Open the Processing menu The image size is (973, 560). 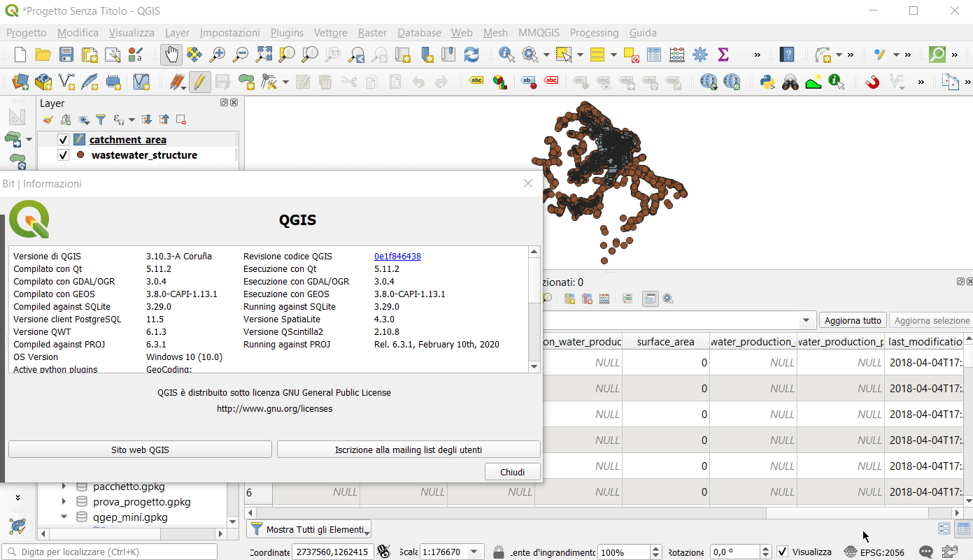tap(594, 33)
